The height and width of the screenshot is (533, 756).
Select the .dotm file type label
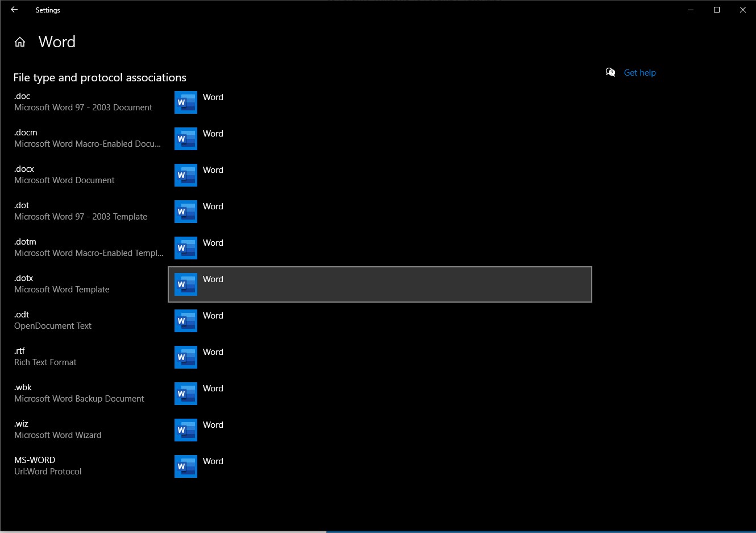(25, 242)
